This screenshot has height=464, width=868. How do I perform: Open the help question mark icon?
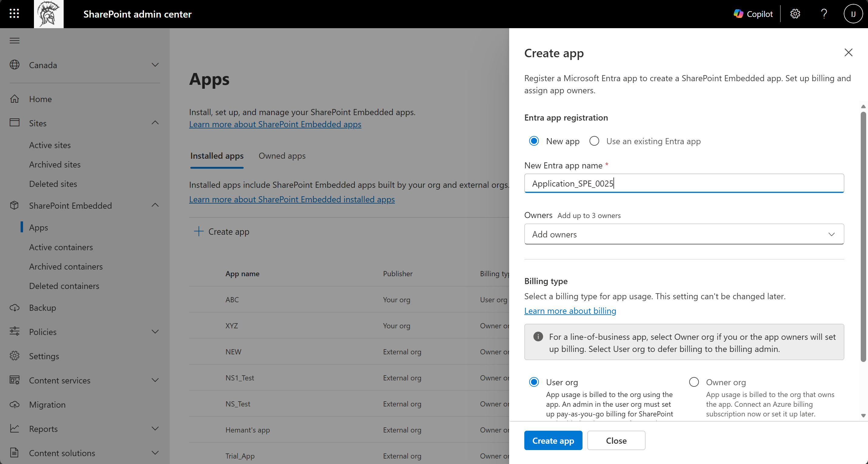tap(824, 14)
